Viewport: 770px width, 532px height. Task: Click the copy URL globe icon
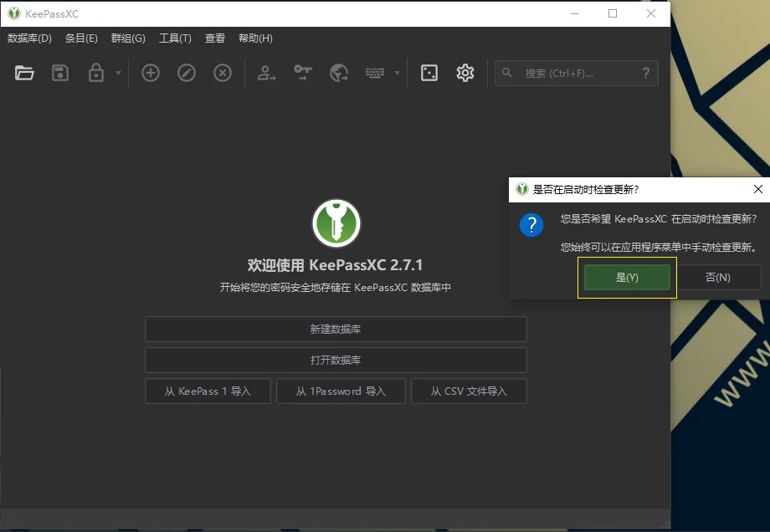pyautogui.click(x=339, y=73)
